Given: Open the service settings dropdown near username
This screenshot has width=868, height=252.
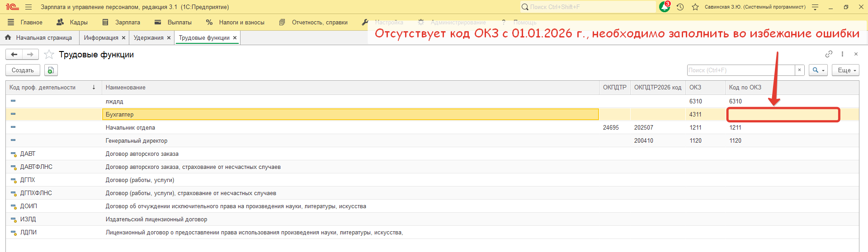Looking at the screenshot, I should pos(815,7).
